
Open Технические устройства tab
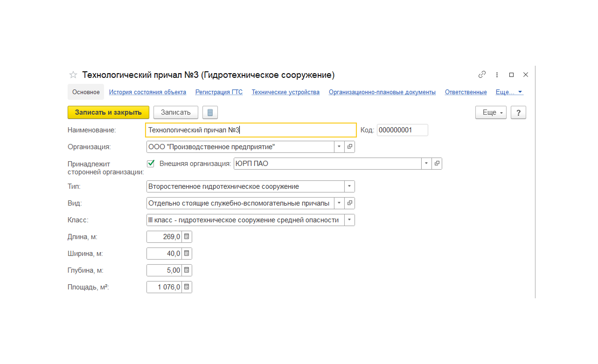pyautogui.click(x=285, y=92)
